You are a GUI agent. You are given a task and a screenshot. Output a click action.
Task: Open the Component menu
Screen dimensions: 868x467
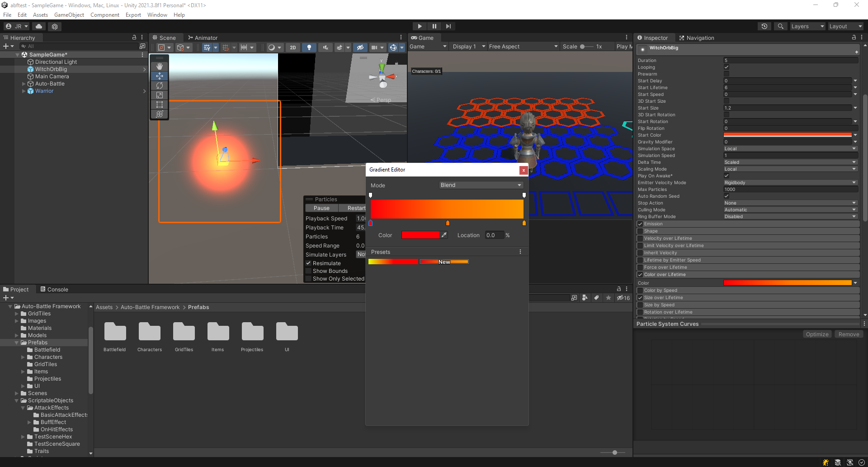(x=105, y=15)
